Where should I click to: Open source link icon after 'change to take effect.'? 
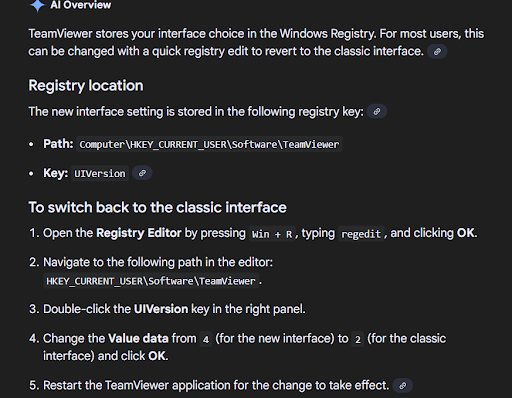click(402, 386)
